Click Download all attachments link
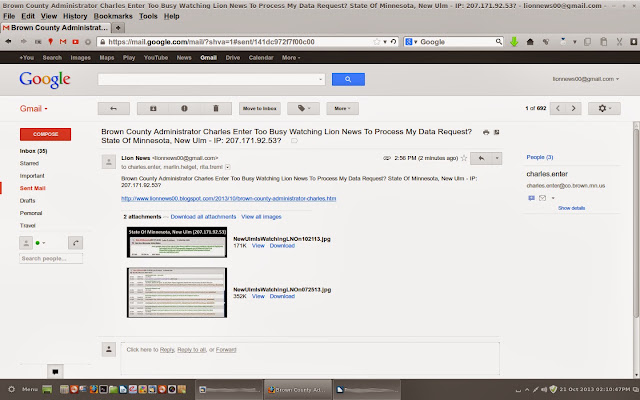The width and height of the screenshot is (640, 400). (203, 217)
